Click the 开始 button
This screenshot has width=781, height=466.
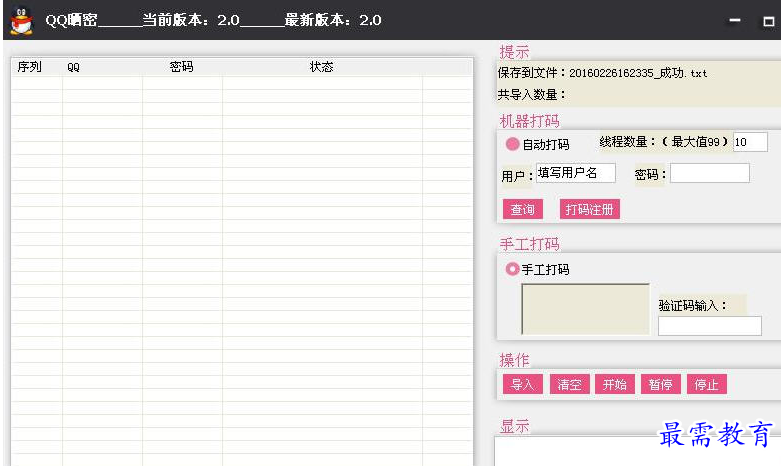click(615, 384)
